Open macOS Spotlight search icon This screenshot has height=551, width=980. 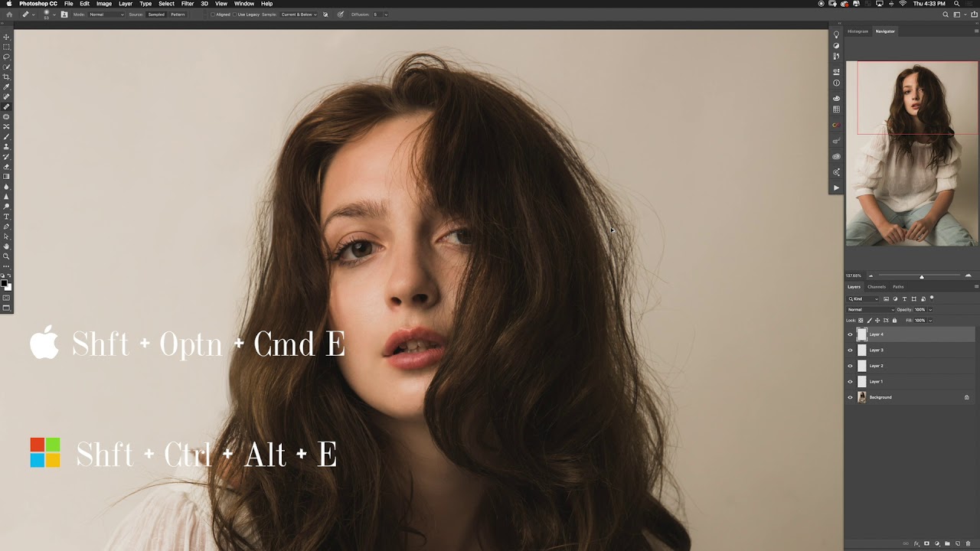[956, 4]
